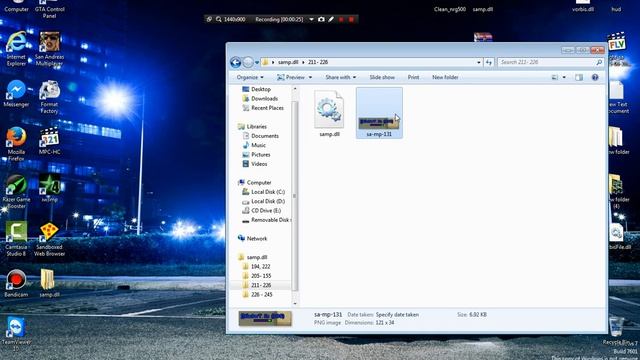The height and width of the screenshot is (360, 640).
Task: Open Format Factory desktop shortcut
Action: [49, 97]
